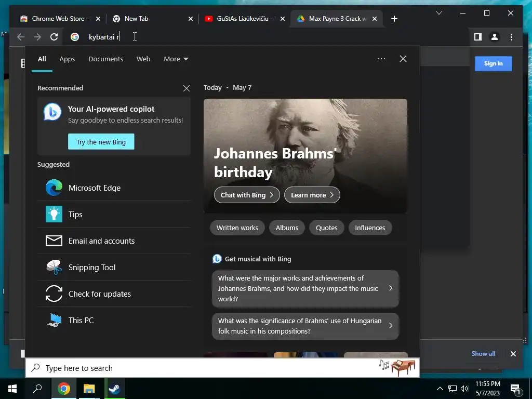Image resolution: width=532 pixels, height=399 pixels.
Task: Open the taskbar clock and date
Action: click(x=488, y=389)
